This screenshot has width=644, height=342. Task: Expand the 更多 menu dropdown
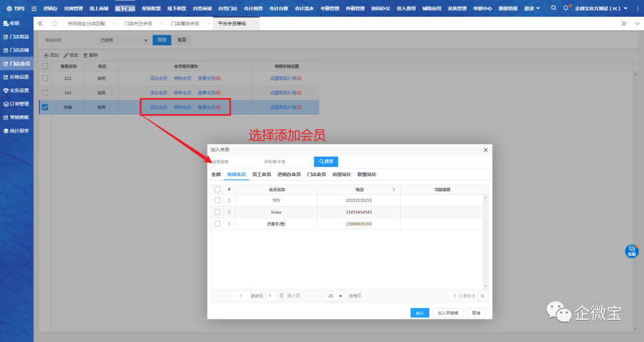(x=532, y=8)
